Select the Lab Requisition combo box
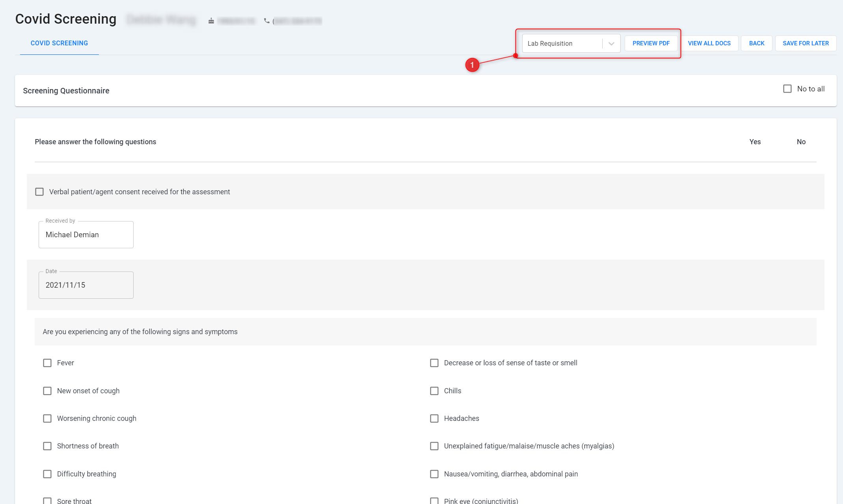Image resolution: width=843 pixels, height=504 pixels. [x=562, y=44]
